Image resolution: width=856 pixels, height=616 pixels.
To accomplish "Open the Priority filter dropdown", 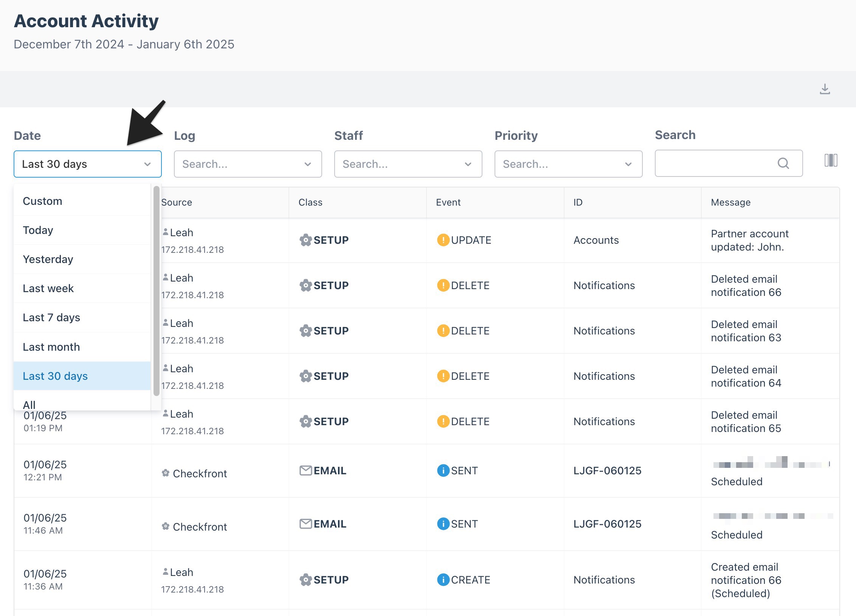I will [x=568, y=164].
